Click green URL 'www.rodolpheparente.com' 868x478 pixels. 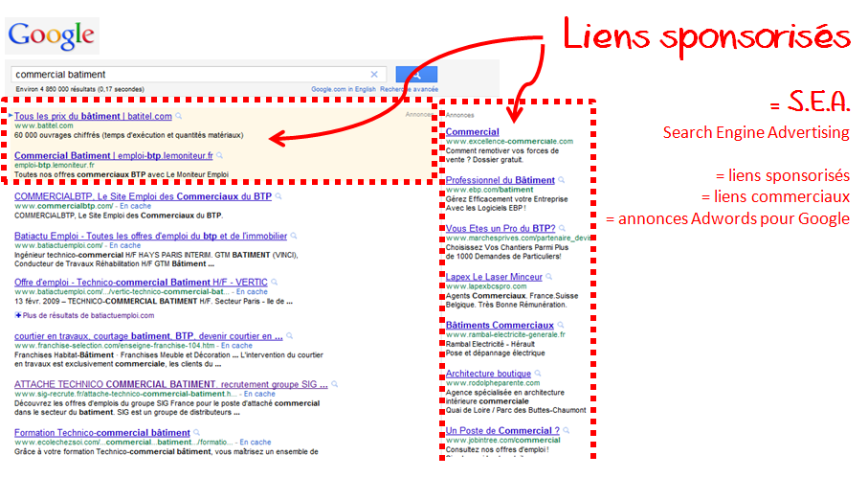[493, 383]
